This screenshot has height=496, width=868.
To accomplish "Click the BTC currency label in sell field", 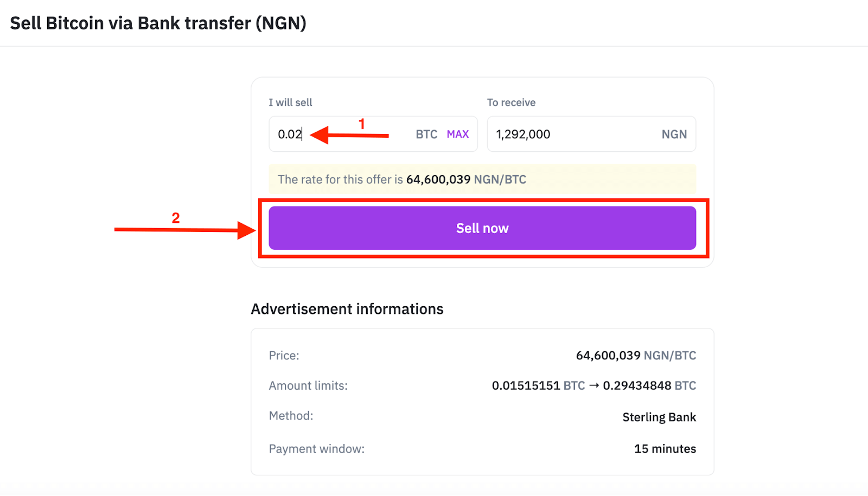I will click(x=426, y=134).
